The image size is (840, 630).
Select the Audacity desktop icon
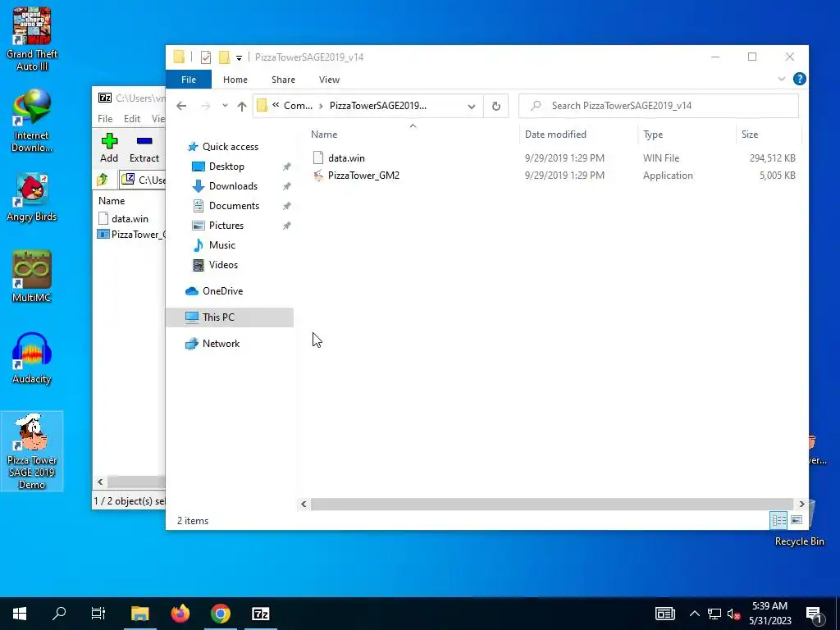tap(32, 358)
